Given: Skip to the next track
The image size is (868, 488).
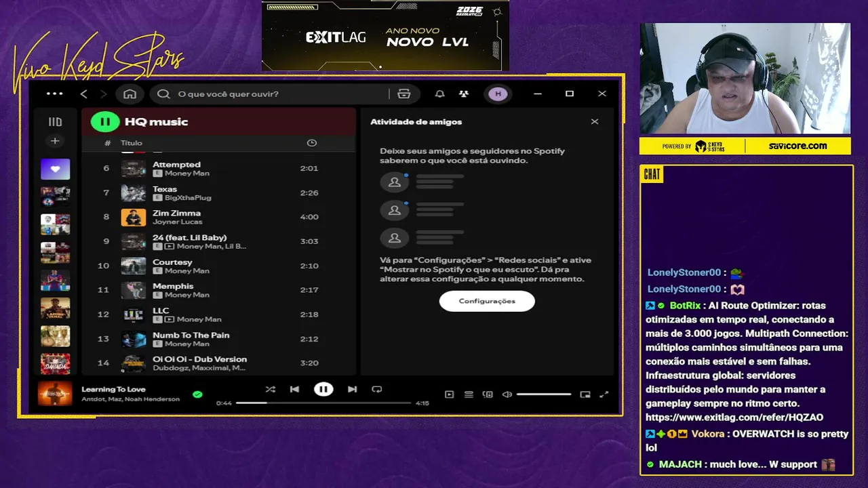Looking at the screenshot, I should [x=352, y=389].
